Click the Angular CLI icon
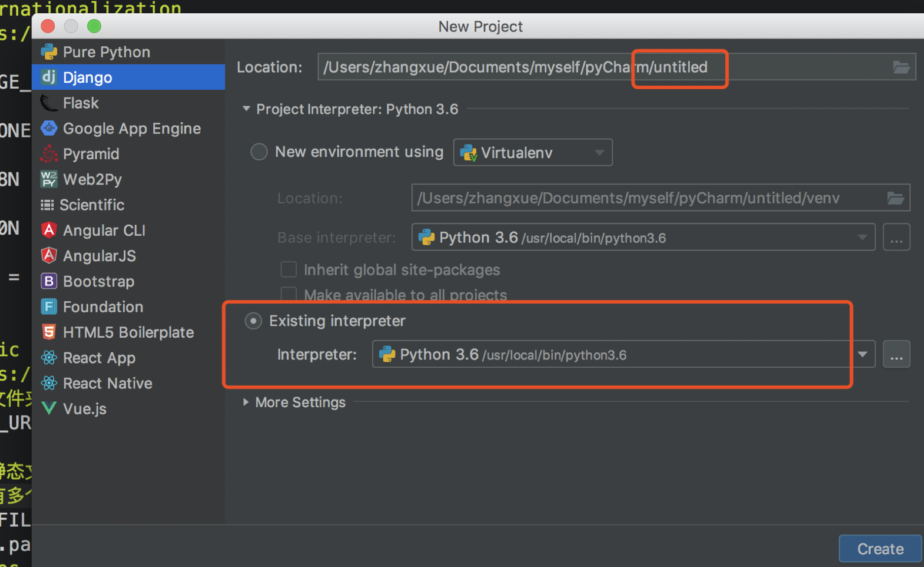This screenshot has width=924, height=567. tap(49, 230)
